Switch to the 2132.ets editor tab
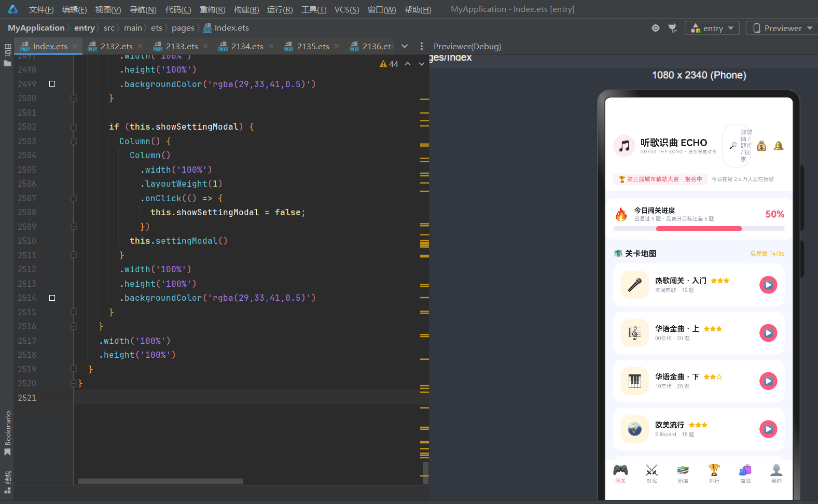 [x=116, y=46]
